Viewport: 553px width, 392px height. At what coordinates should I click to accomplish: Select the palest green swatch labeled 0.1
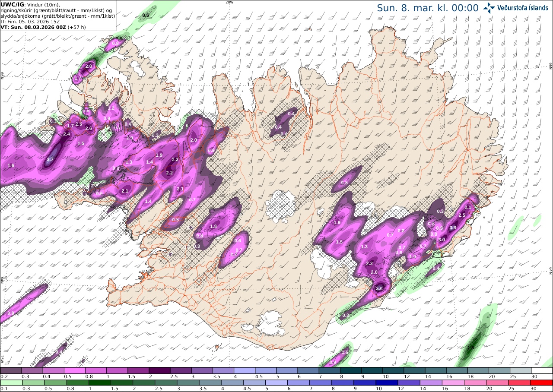tap(11, 383)
